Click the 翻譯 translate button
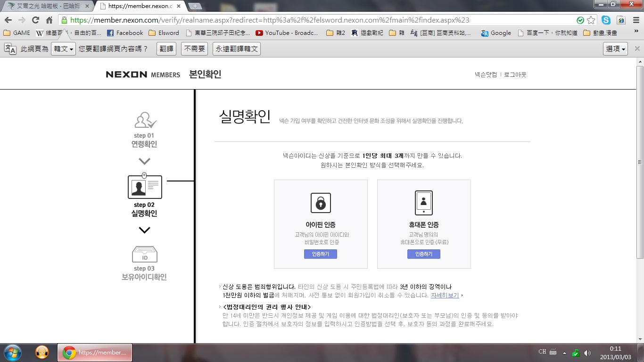Viewport: 644px width, 362px height. (166, 49)
